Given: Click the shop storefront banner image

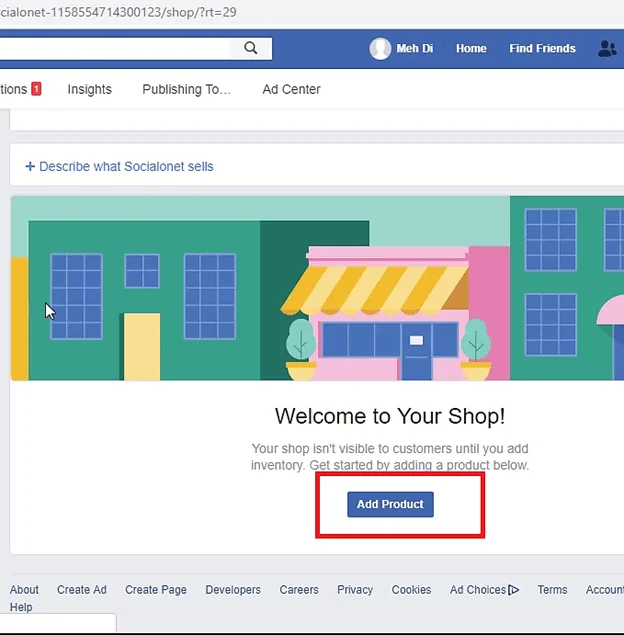Looking at the screenshot, I should [x=317, y=288].
